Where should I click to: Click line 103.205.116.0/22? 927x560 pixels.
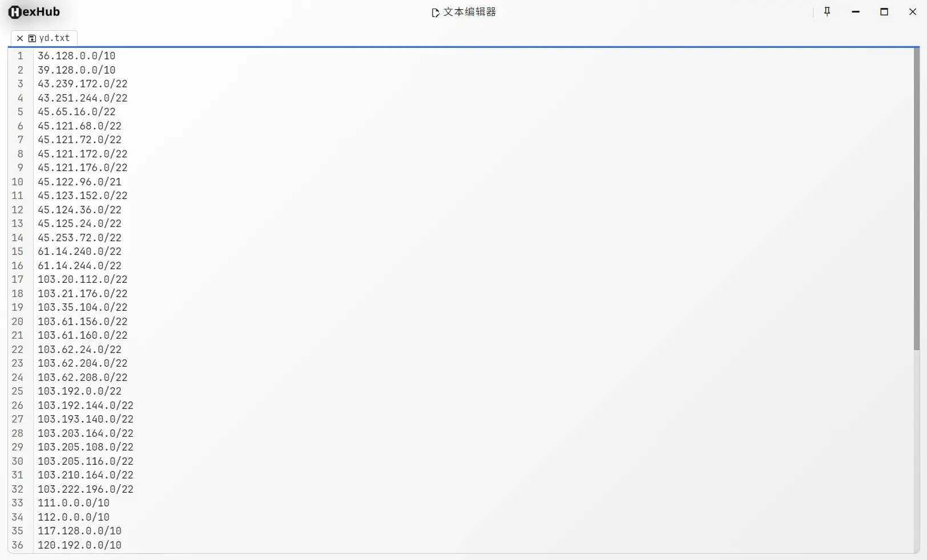[86, 461]
